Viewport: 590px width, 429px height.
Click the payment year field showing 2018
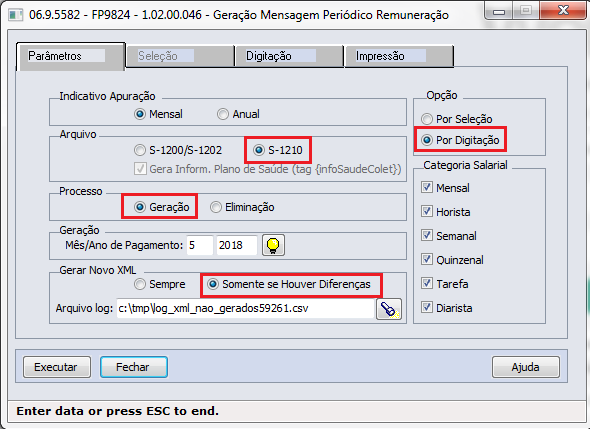click(237, 245)
